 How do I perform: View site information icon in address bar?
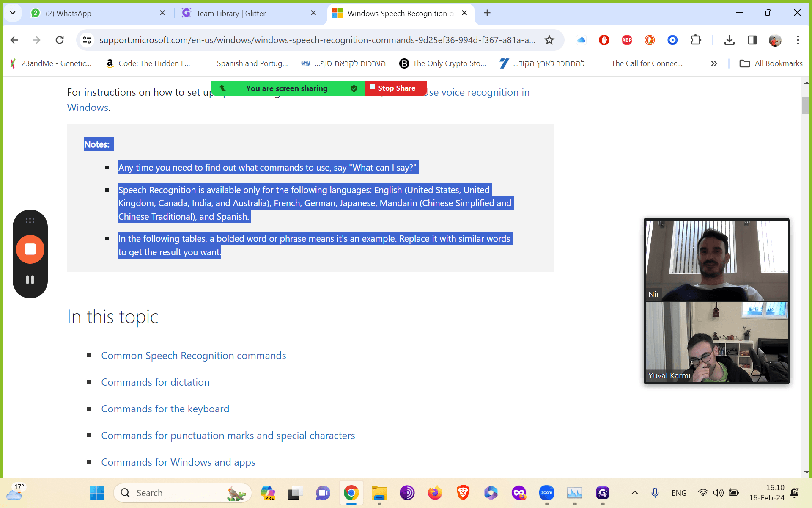pos(87,40)
